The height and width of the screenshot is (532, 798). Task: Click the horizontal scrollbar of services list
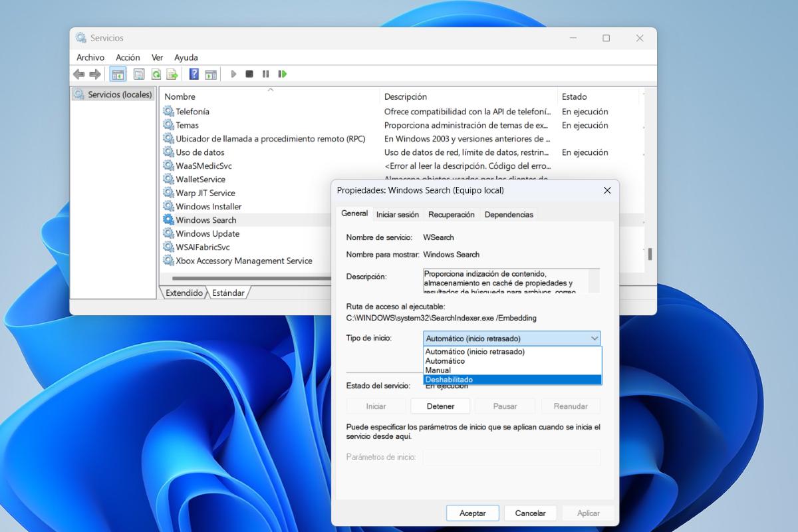point(251,278)
